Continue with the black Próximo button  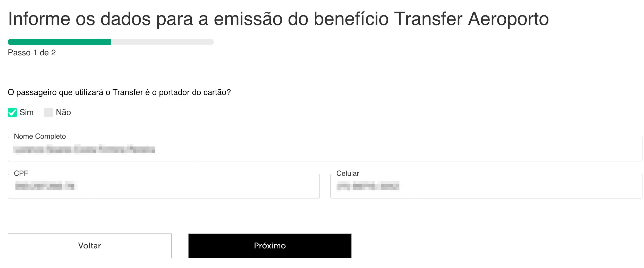click(x=270, y=246)
